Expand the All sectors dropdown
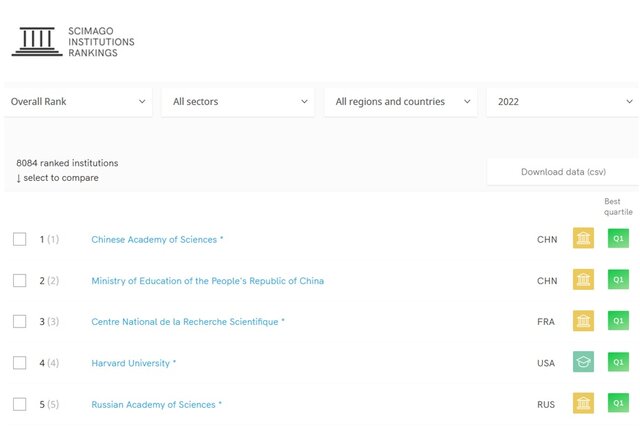 [x=240, y=101]
